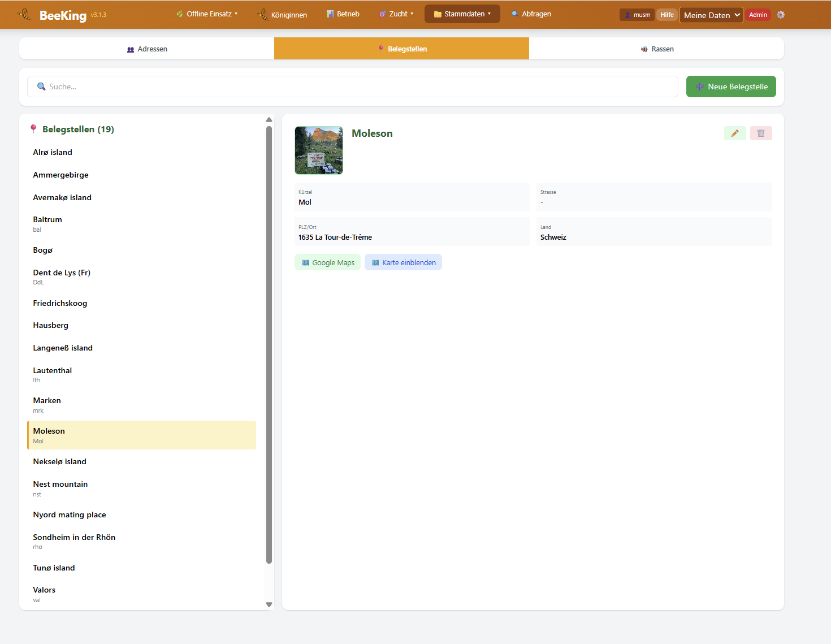Open the Stammdaten dropdown menu
The width and height of the screenshot is (831, 644).
462,14
